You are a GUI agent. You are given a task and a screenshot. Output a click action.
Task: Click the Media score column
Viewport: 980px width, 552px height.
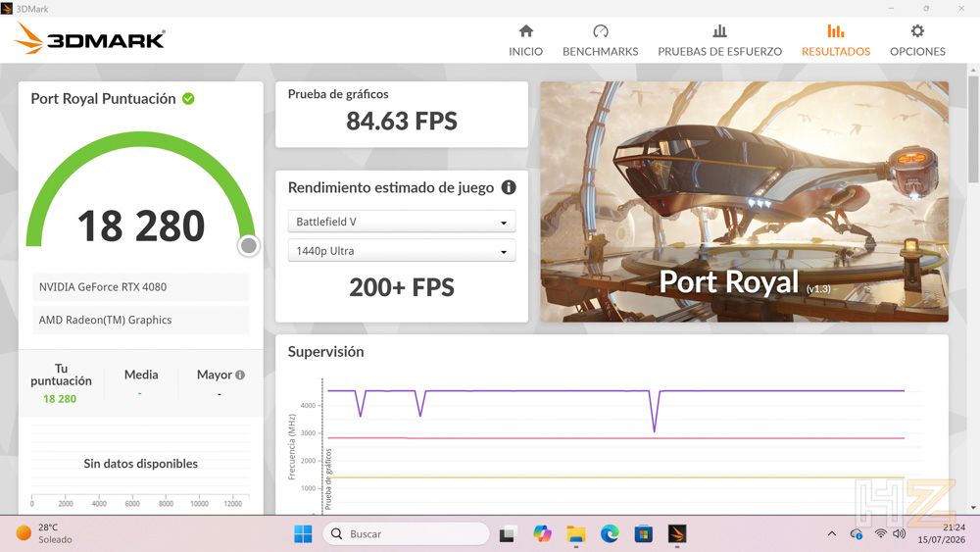[141, 382]
